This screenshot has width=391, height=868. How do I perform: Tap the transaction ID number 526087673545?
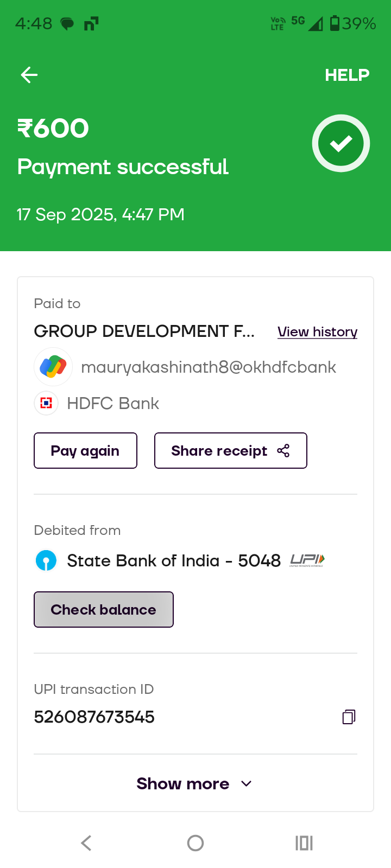(94, 717)
